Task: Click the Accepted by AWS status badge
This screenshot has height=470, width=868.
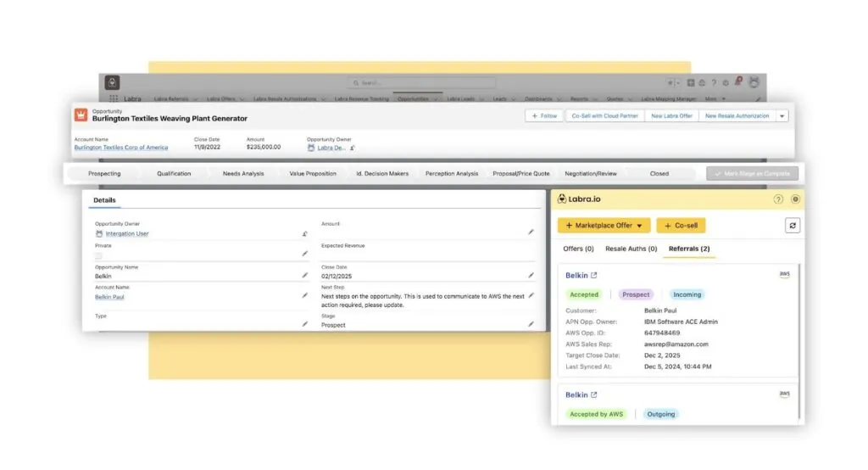Action: [x=596, y=414]
